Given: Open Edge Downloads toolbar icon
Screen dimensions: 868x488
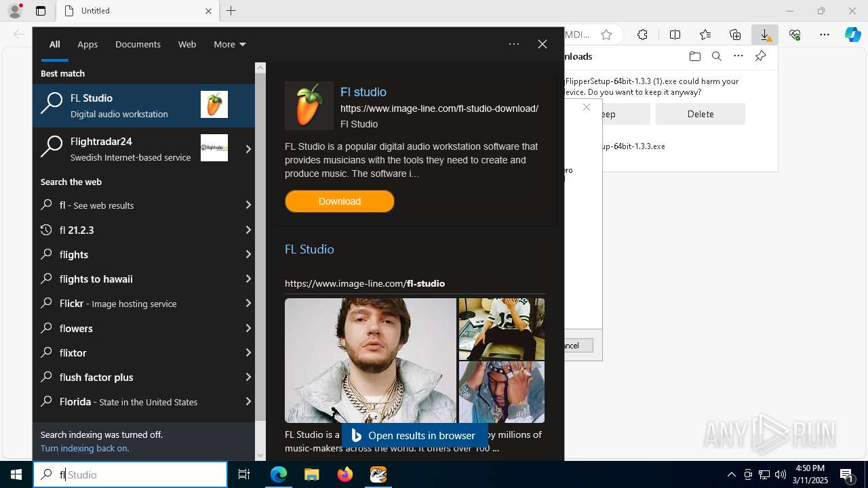Looking at the screenshot, I should coord(765,35).
